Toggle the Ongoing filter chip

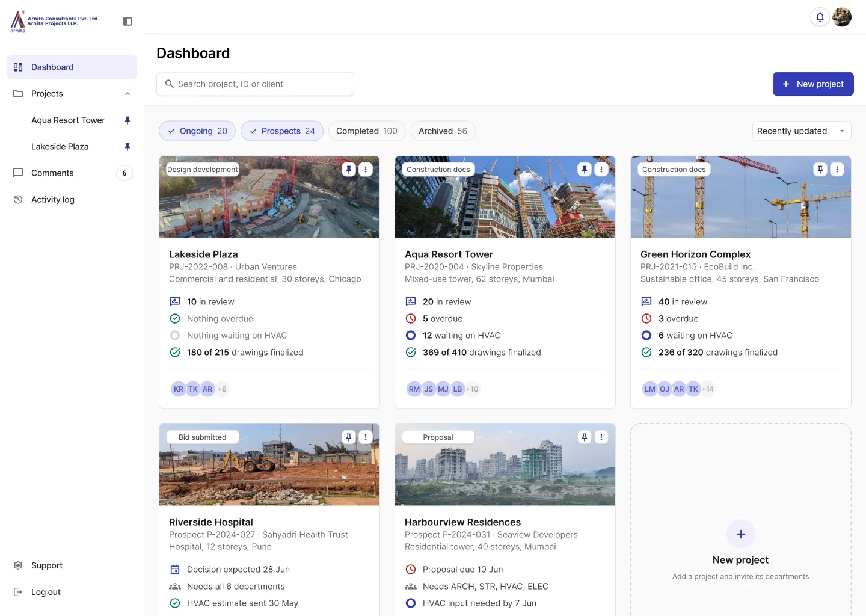pos(197,131)
